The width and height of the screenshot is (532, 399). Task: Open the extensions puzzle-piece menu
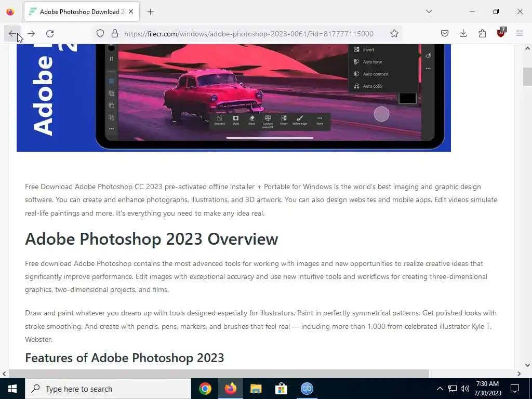[482, 34]
